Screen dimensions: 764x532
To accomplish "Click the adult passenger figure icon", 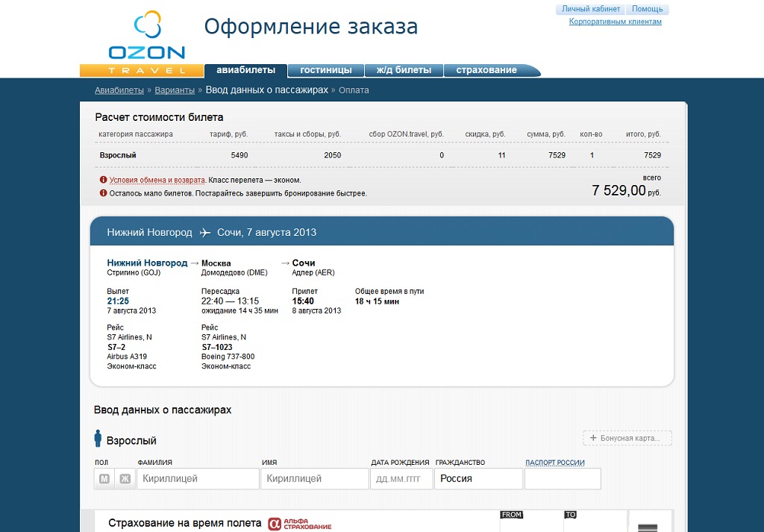I will pos(98,439).
